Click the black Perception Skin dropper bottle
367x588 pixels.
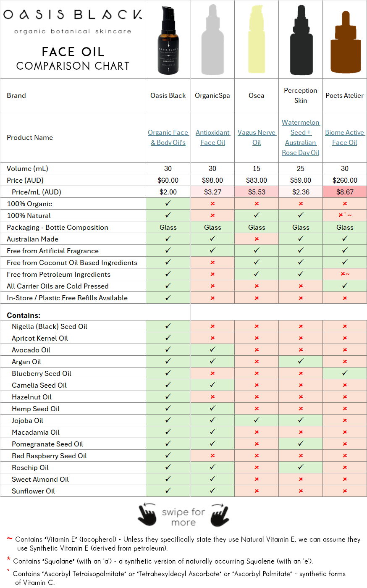pos(301,40)
